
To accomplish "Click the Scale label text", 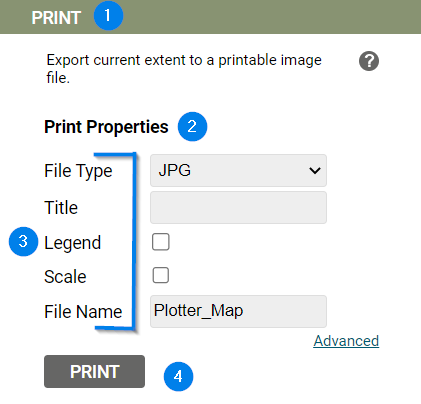I will click(65, 277).
